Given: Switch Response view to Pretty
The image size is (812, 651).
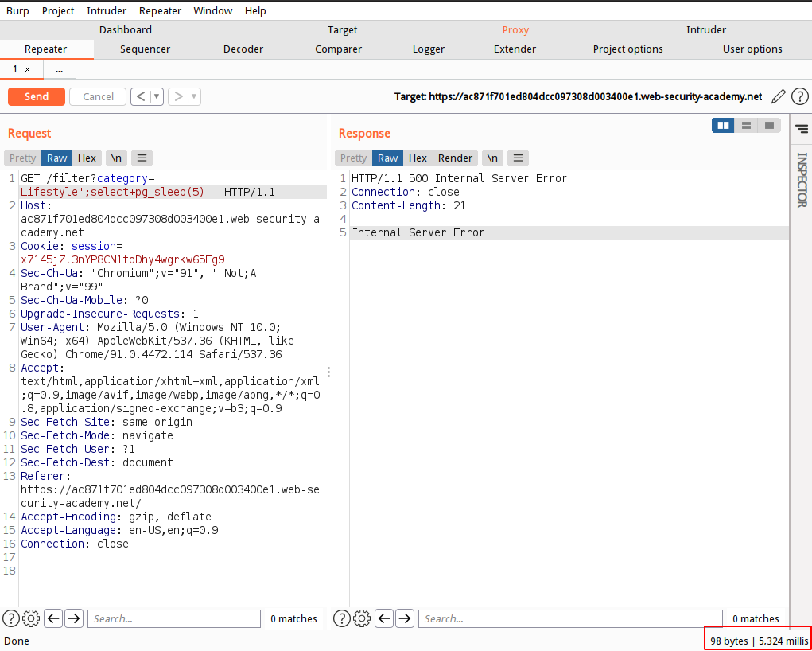Looking at the screenshot, I should pyautogui.click(x=353, y=158).
